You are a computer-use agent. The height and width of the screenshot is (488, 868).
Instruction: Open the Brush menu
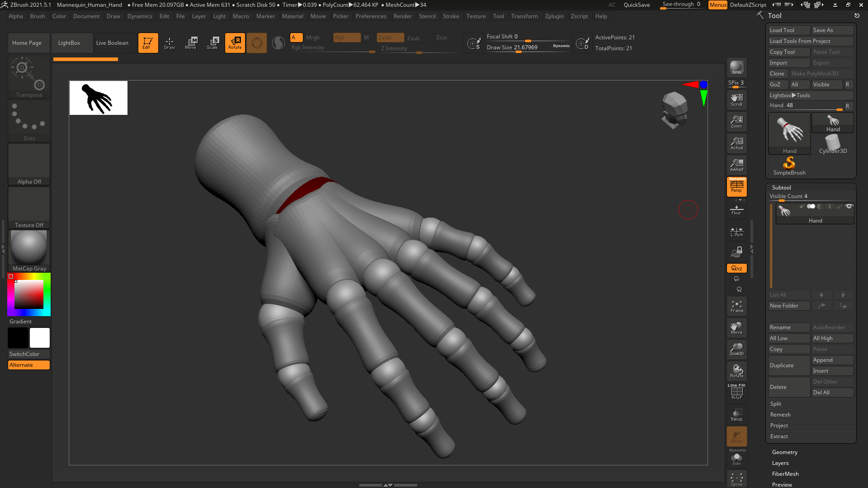(38, 16)
